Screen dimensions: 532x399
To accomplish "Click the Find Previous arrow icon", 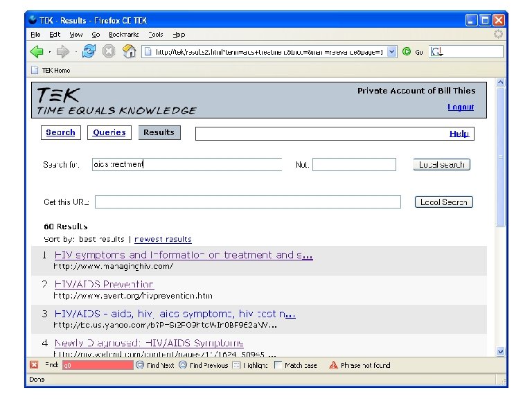I will click(x=183, y=365).
